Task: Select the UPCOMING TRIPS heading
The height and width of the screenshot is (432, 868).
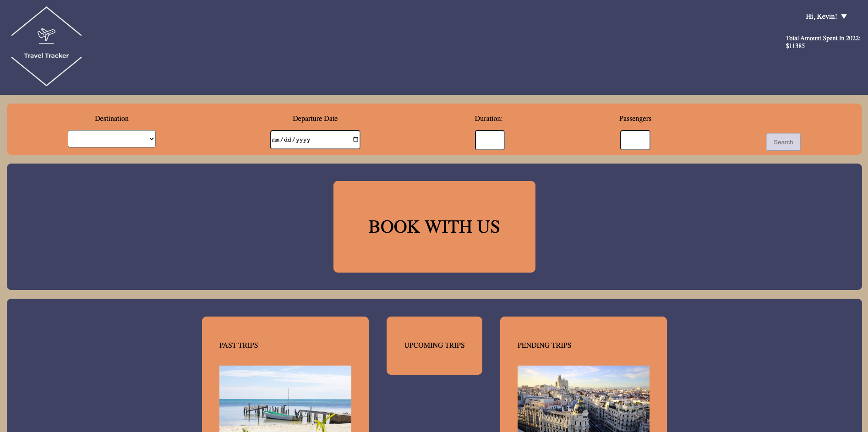Action: pyautogui.click(x=434, y=345)
